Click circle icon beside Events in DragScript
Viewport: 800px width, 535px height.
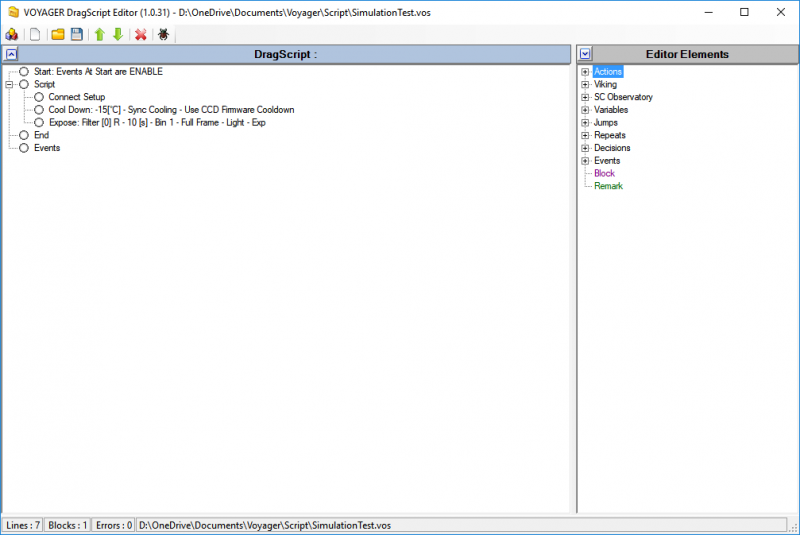click(x=24, y=148)
